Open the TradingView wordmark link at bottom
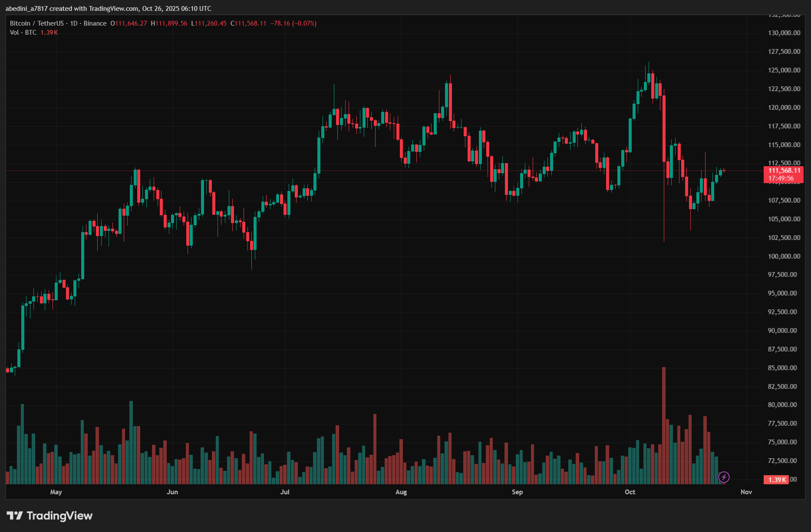Screen dimensions: 811x532 coord(59,516)
